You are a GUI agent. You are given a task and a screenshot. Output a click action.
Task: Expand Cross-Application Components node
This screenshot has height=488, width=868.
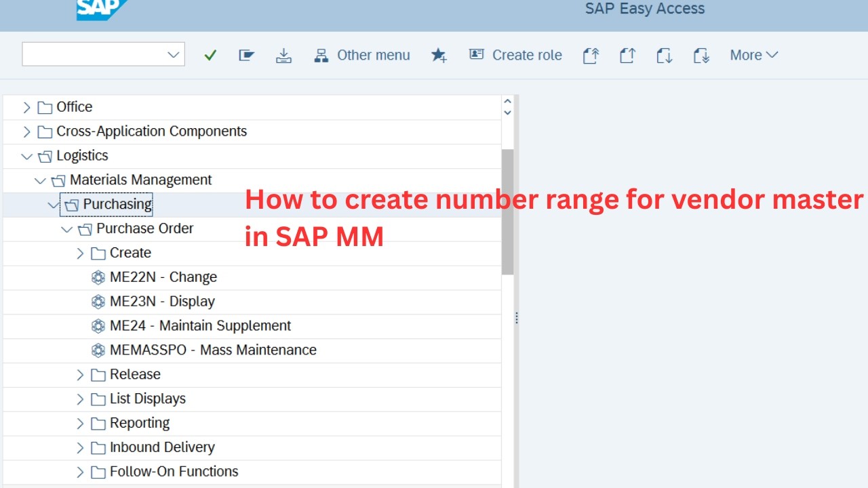point(26,131)
